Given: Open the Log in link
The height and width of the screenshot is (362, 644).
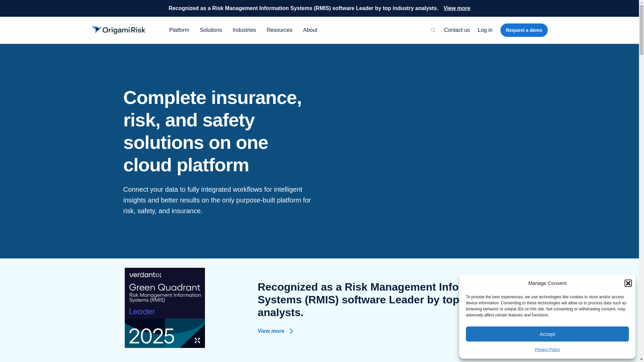Looking at the screenshot, I should click(485, 30).
